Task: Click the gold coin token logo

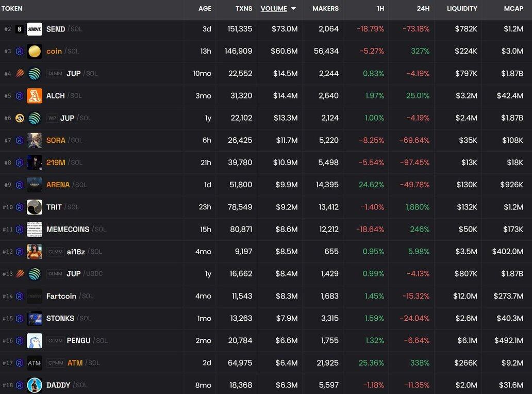Action: pyautogui.click(x=35, y=52)
